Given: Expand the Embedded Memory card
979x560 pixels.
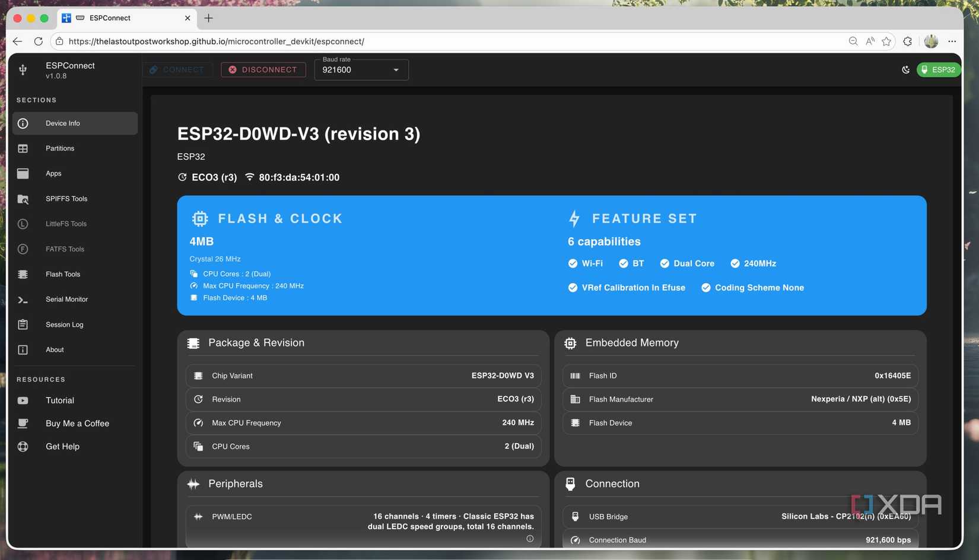Looking at the screenshot, I should pyautogui.click(x=632, y=343).
